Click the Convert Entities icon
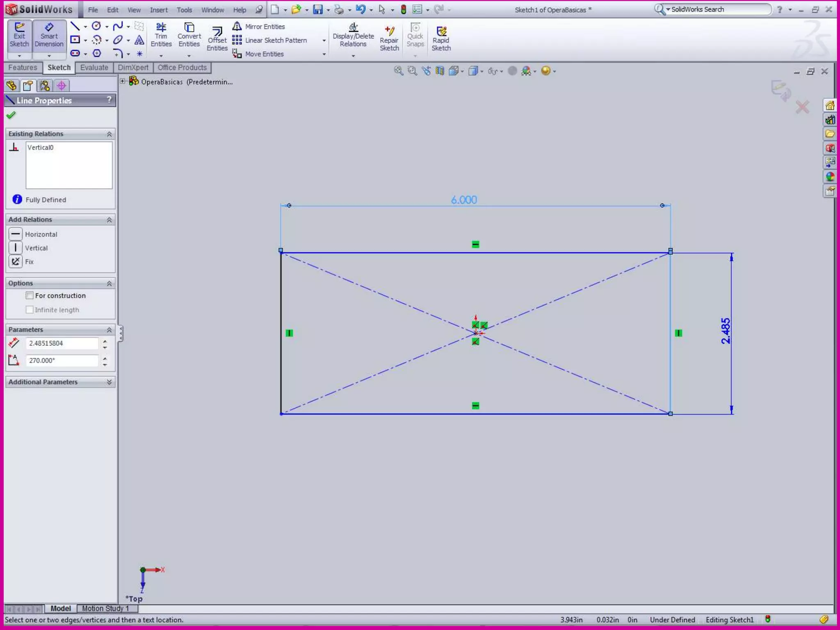Image resolution: width=840 pixels, height=630 pixels. pyautogui.click(x=189, y=35)
